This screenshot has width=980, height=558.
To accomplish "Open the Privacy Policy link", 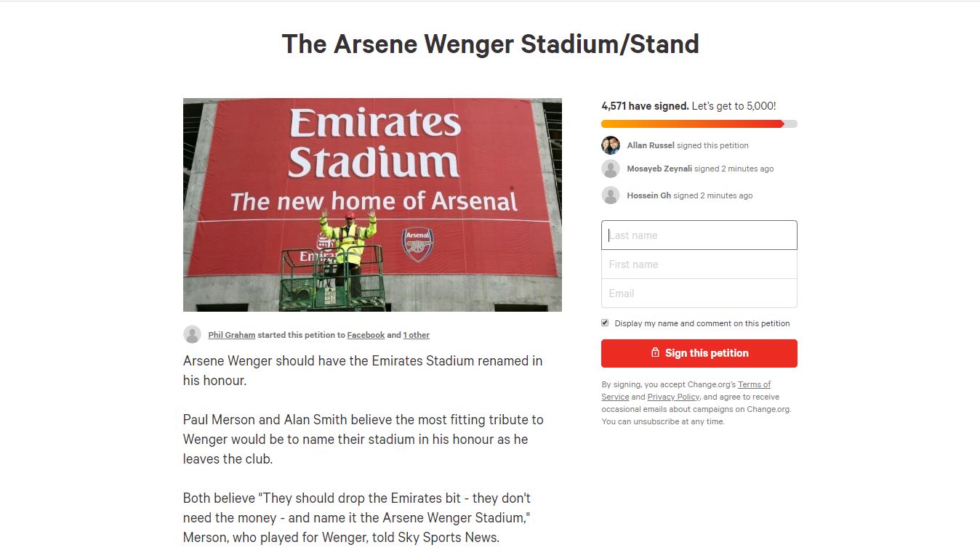I will pos(673,397).
